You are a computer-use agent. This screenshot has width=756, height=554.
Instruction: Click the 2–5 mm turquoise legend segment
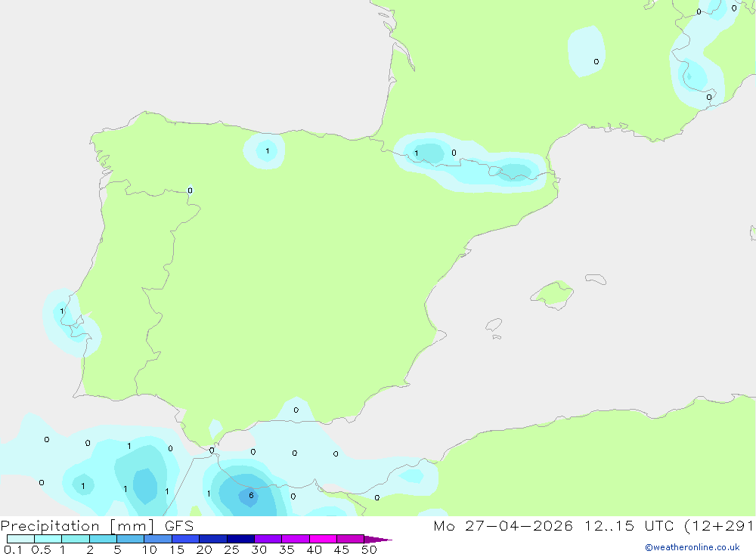[103, 539]
